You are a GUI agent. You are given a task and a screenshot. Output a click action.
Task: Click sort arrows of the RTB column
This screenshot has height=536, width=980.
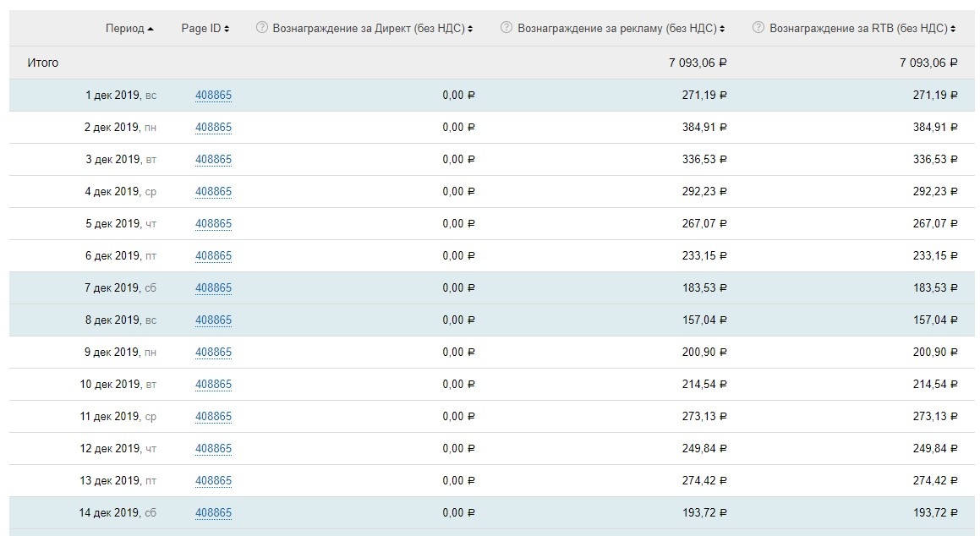coord(954,29)
